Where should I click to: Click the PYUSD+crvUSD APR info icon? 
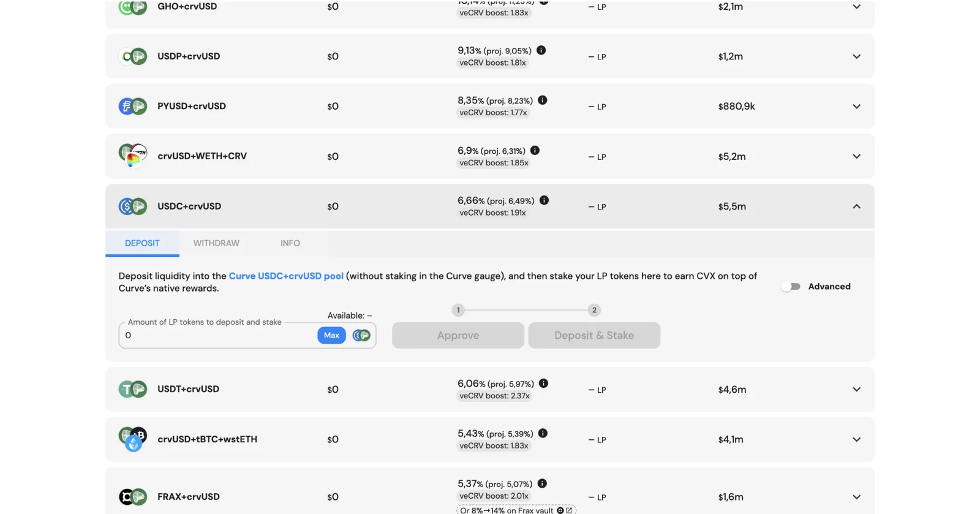(542, 100)
